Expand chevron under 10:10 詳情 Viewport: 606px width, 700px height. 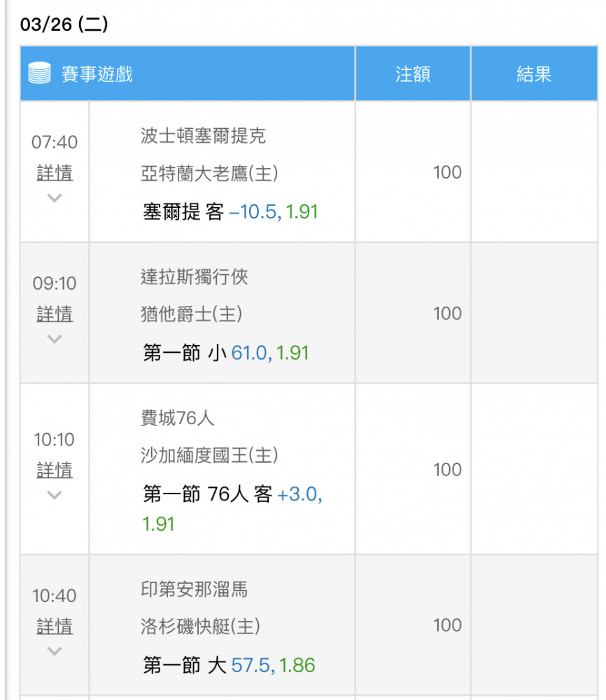pos(55,496)
